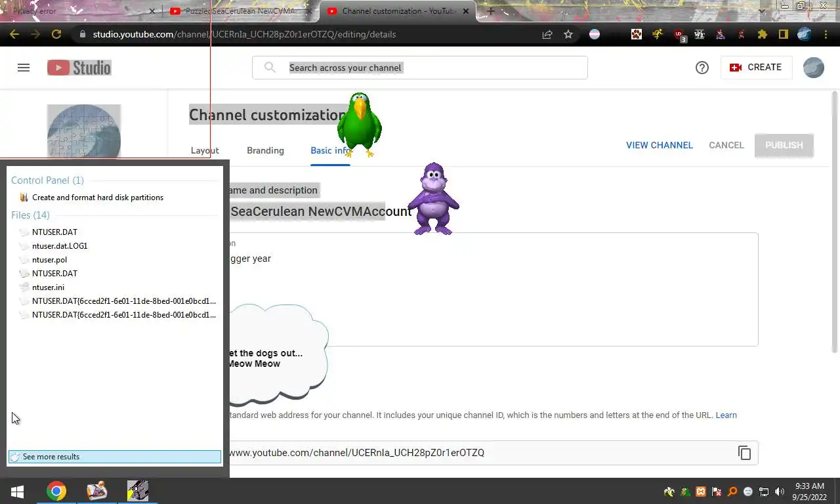Open the Windows Start button

pyautogui.click(x=18, y=491)
